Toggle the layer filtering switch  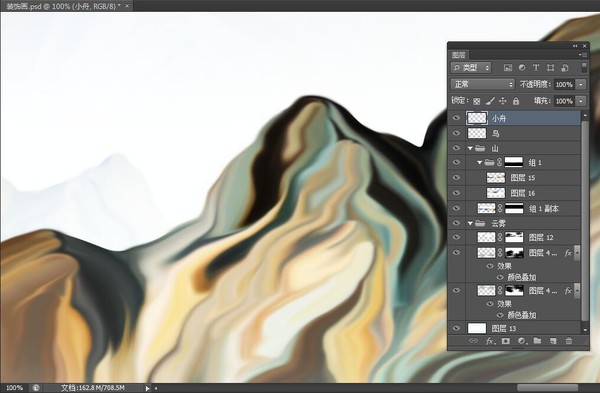584,68
